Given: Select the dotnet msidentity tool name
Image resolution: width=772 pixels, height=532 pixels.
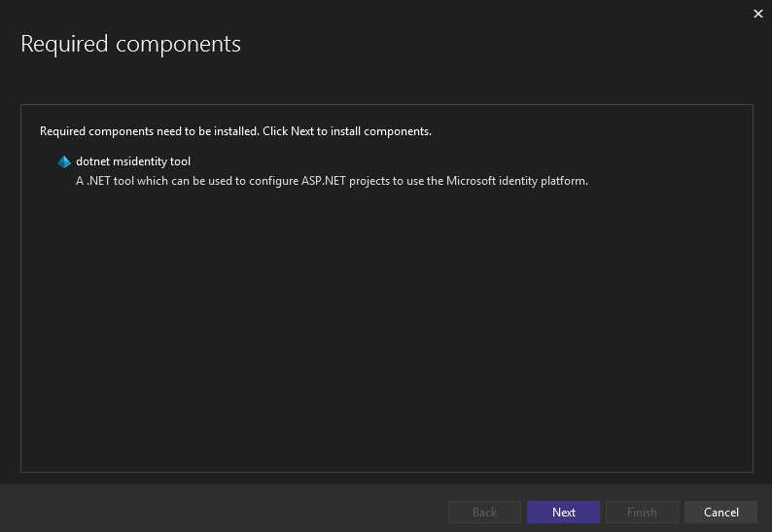Looking at the screenshot, I should point(133,161).
